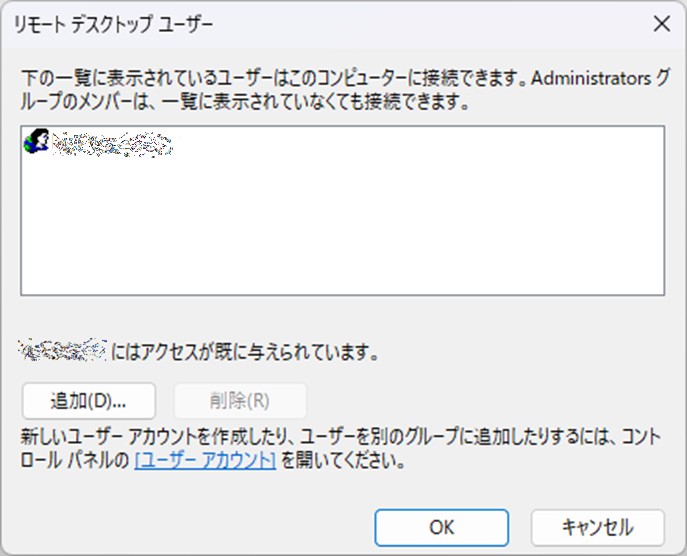Click description line starting with 下の一覧に表示

(x=345, y=78)
